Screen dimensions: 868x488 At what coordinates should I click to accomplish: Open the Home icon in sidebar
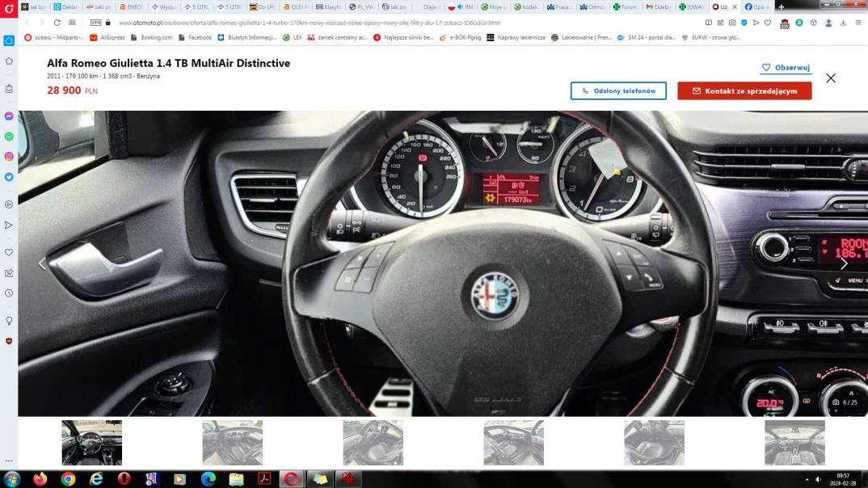point(9,40)
